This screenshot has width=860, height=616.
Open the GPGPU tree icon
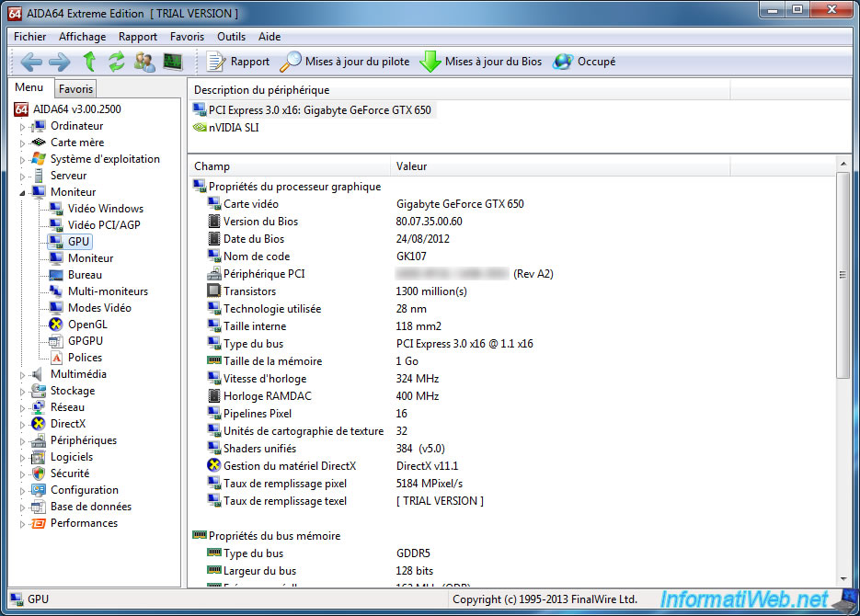(x=56, y=341)
